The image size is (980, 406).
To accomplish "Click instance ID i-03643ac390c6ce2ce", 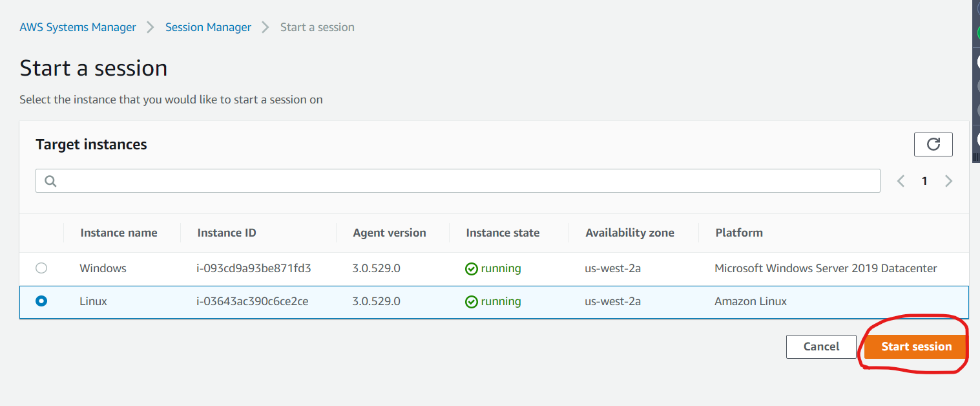I will tap(253, 301).
